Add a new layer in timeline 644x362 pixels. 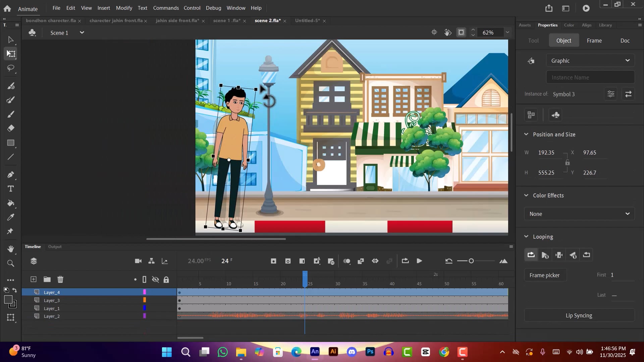pyautogui.click(x=34, y=279)
